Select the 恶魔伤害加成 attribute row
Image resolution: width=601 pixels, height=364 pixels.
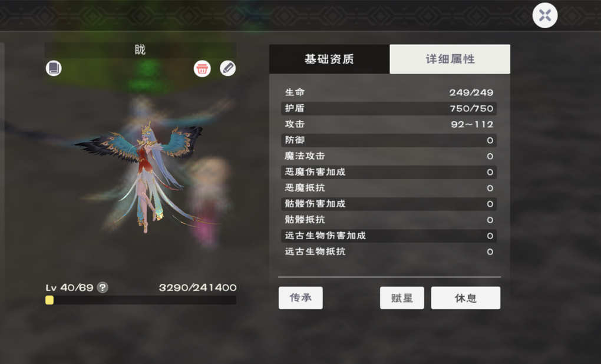(389, 172)
